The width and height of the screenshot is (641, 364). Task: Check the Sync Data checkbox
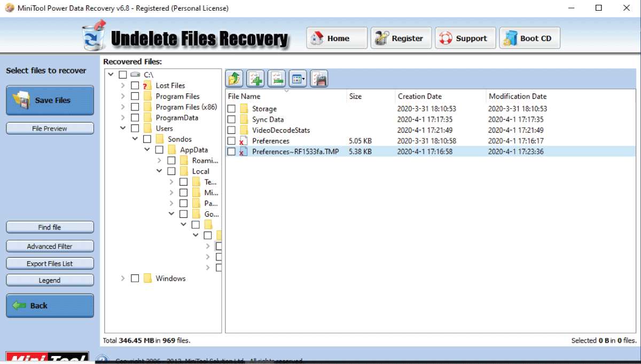pyautogui.click(x=231, y=120)
